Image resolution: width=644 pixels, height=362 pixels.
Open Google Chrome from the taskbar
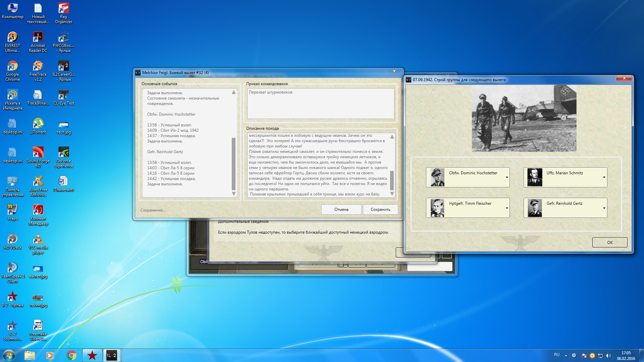[x=71, y=355]
